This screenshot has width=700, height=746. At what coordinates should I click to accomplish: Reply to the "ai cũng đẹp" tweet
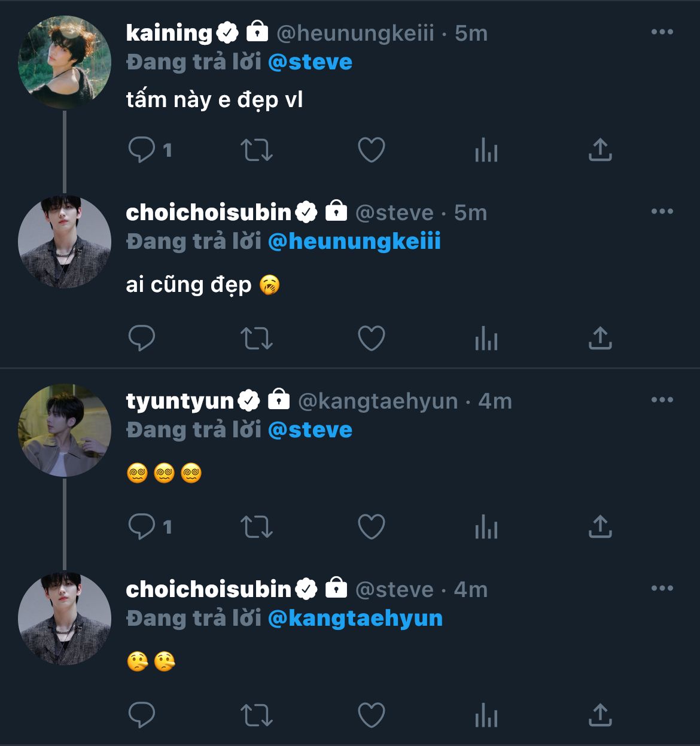(142, 338)
